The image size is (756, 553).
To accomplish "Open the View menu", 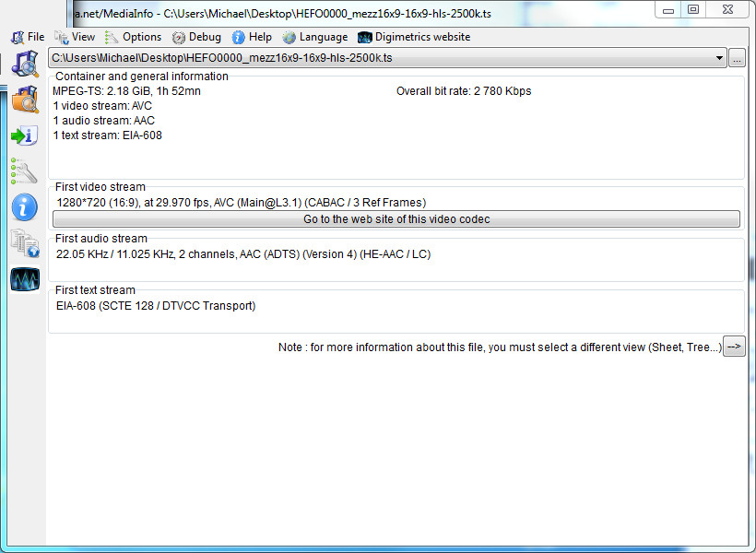I will [x=75, y=37].
